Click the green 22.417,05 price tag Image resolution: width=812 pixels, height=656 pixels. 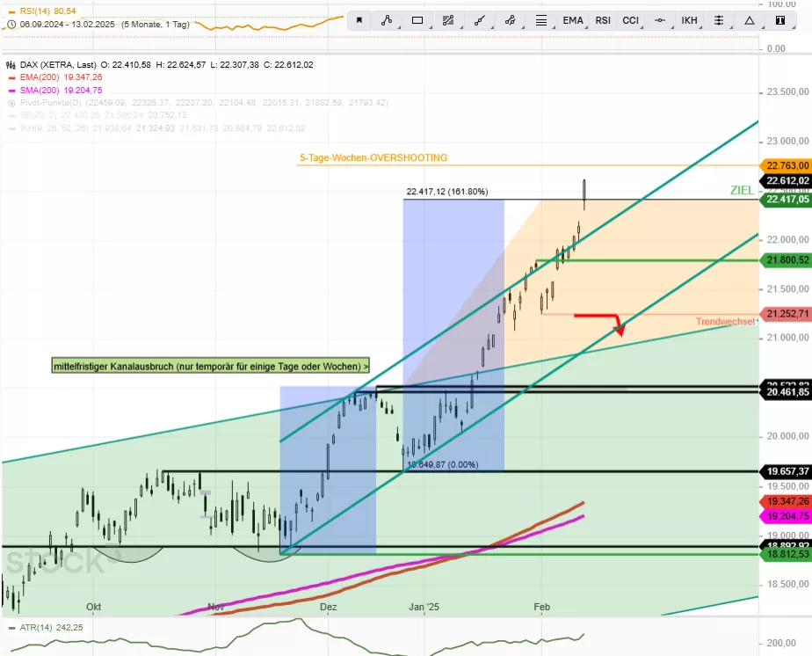(787, 200)
